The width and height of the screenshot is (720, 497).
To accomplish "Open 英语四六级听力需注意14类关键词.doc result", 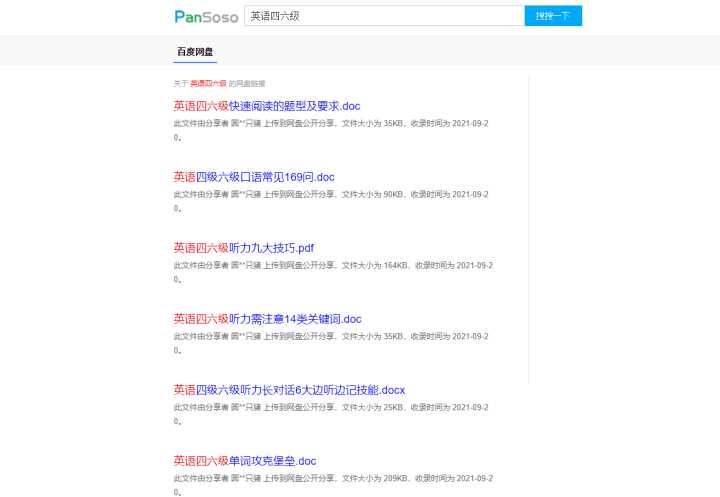I will [267, 319].
